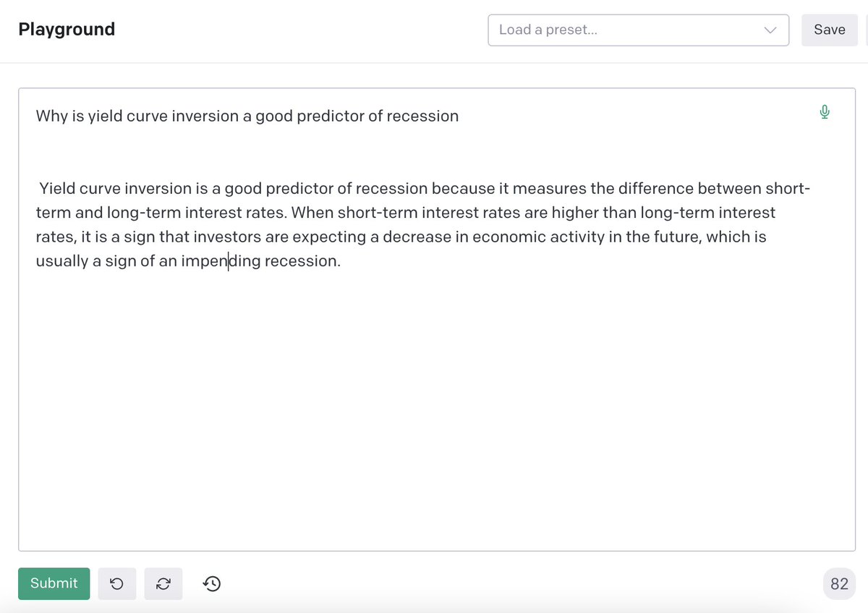
Task: Place cursor on the word 'Why'
Action: point(51,116)
